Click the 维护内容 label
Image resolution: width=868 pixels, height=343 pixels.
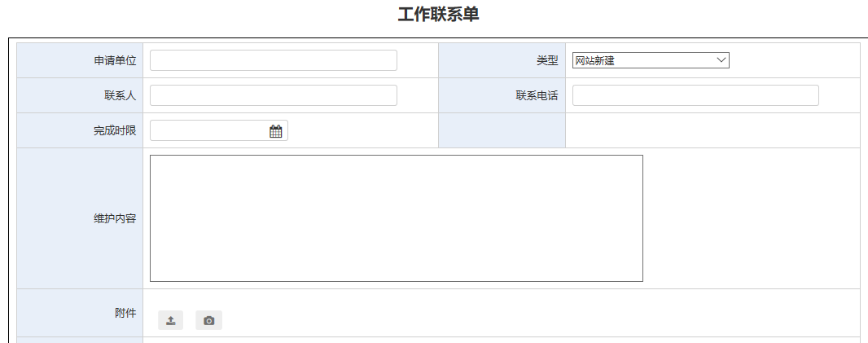115,218
